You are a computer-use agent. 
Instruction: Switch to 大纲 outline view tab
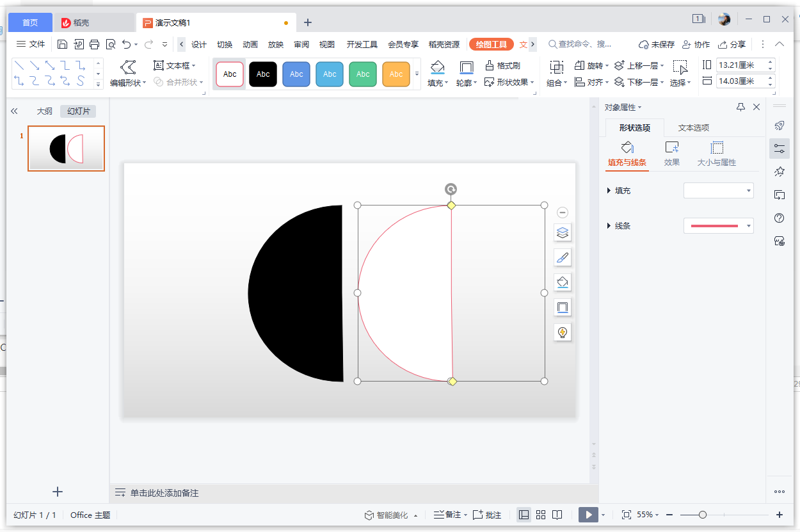[x=44, y=111]
